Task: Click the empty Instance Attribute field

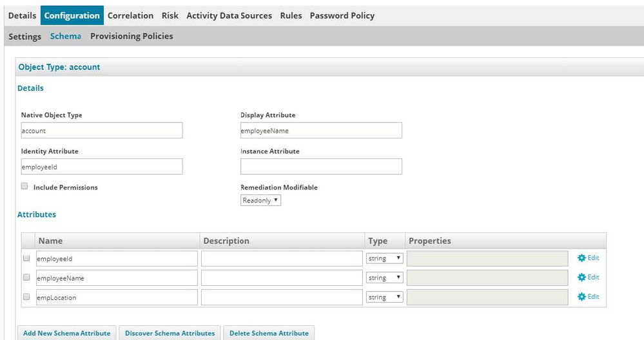Action: click(321, 167)
